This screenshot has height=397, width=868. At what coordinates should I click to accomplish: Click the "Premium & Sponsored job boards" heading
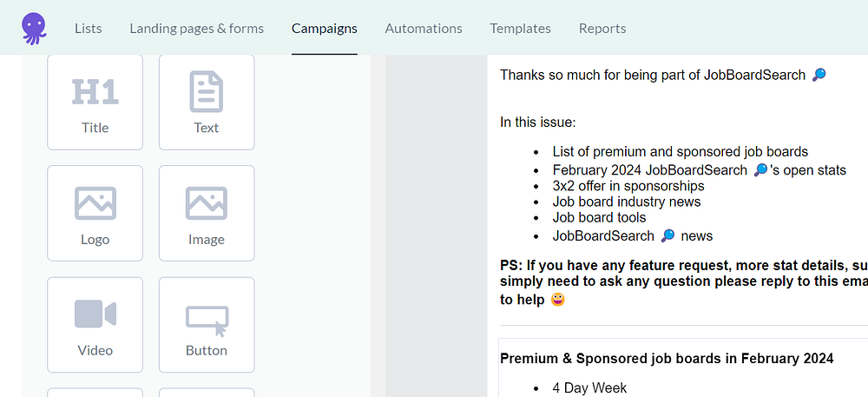667,359
